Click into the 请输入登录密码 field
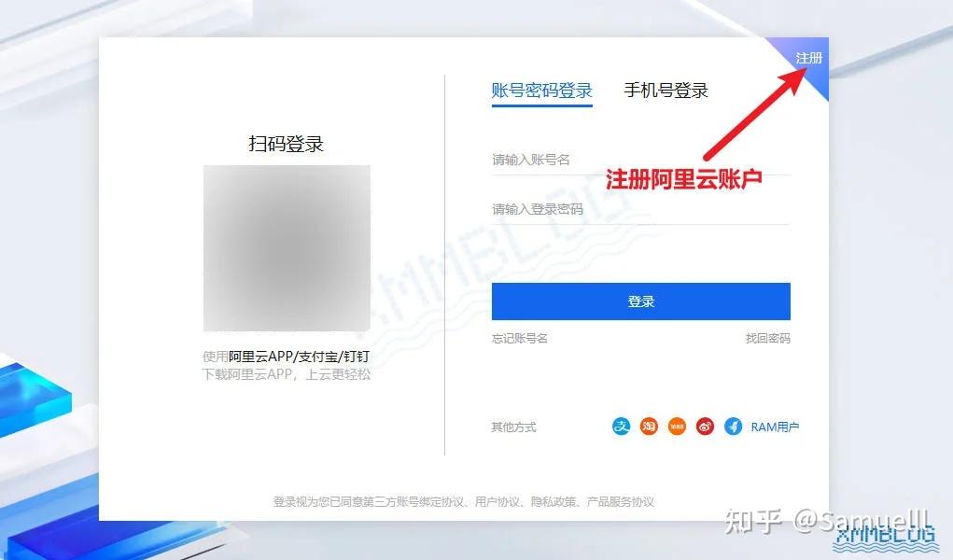 pyautogui.click(x=640, y=209)
